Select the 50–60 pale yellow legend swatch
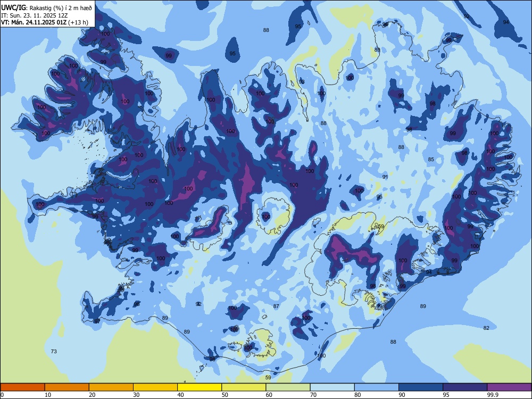Image resolution: width=532 pixels, height=399 pixels. click(244, 387)
